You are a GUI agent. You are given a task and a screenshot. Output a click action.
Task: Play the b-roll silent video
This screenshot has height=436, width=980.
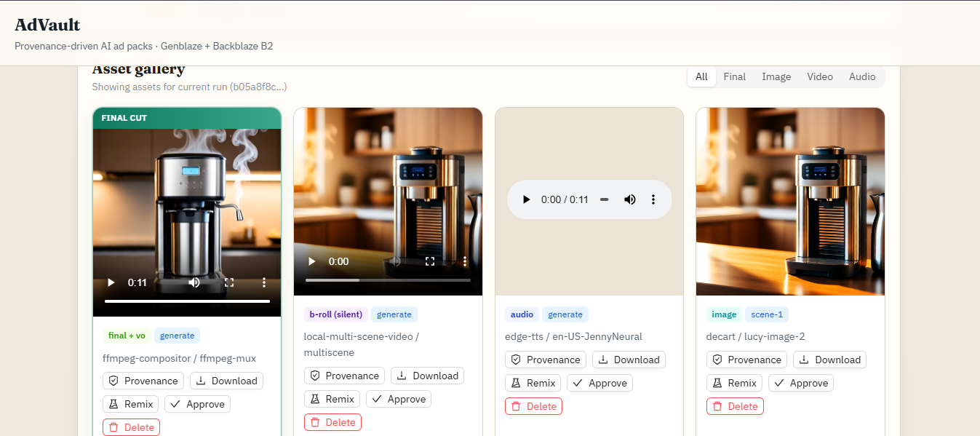[312, 261]
